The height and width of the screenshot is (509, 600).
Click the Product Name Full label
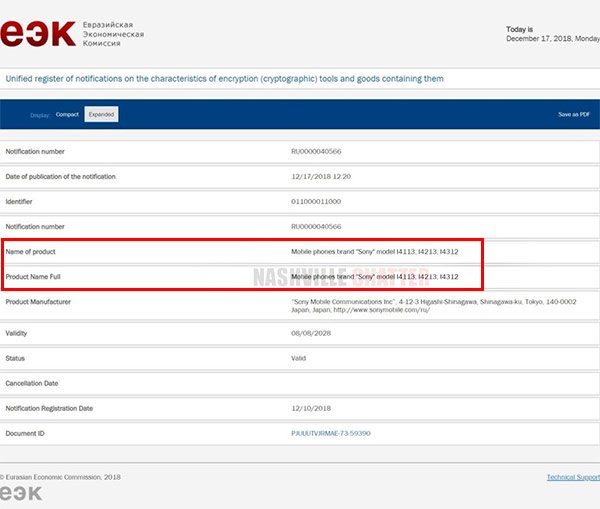coord(33,277)
